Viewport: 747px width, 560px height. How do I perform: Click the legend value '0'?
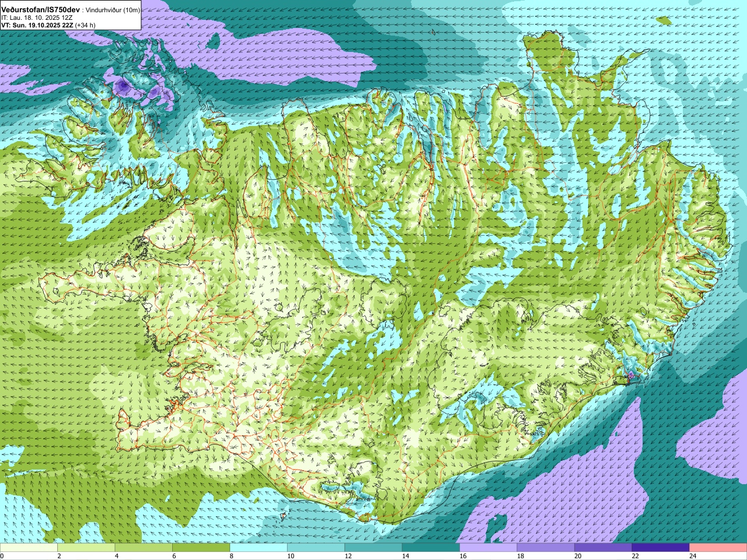click(x=2, y=556)
